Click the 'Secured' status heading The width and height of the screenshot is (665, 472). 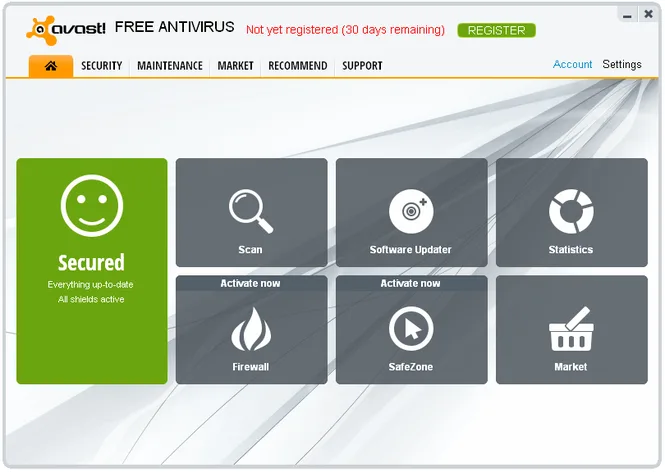pyautogui.click(x=91, y=263)
